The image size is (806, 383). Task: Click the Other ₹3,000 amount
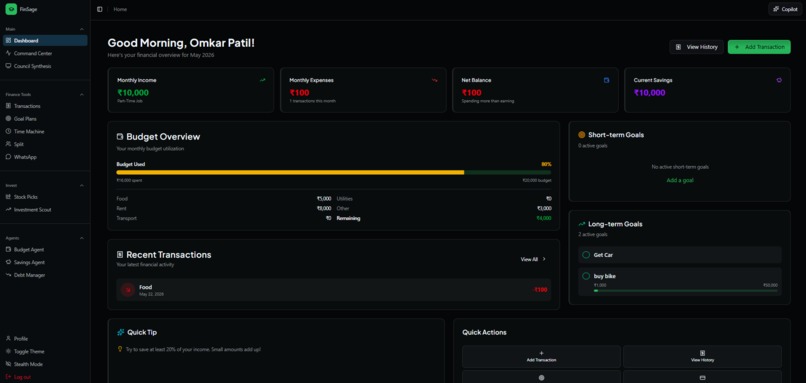(544, 209)
